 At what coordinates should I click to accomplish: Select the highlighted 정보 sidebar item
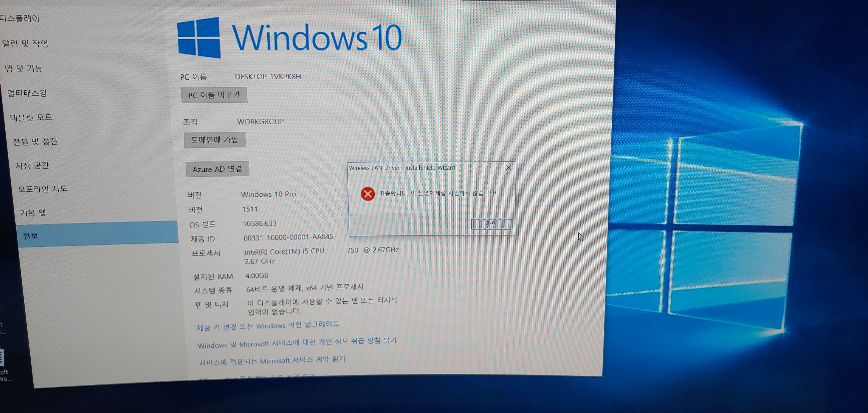coord(97,234)
